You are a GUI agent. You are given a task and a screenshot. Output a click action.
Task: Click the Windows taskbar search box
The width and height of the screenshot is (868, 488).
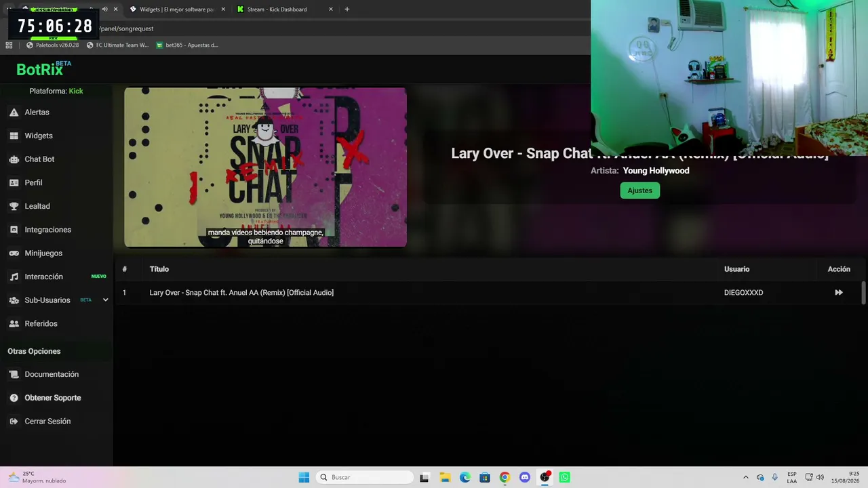click(x=365, y=477)
